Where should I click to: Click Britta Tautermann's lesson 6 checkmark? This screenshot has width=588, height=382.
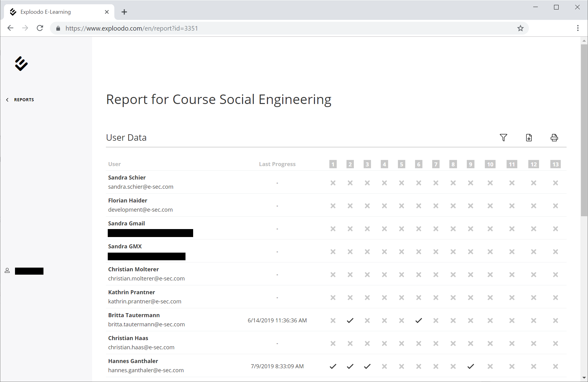pyautogui.click(x=419, y=321)
